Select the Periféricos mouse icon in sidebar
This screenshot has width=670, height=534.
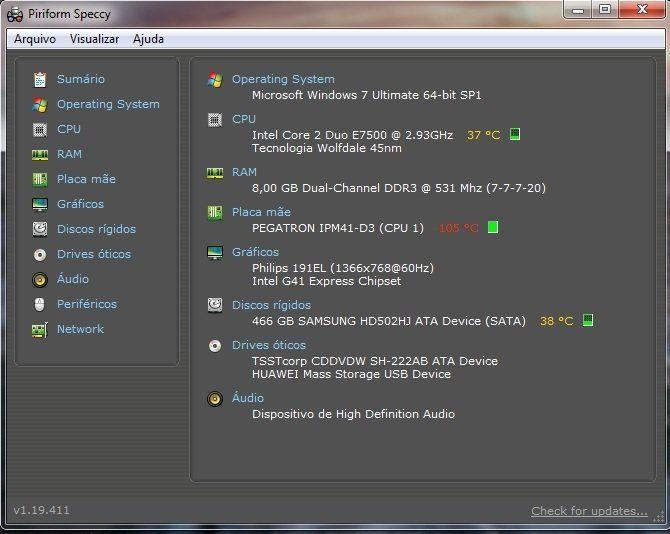coord(40,304)
